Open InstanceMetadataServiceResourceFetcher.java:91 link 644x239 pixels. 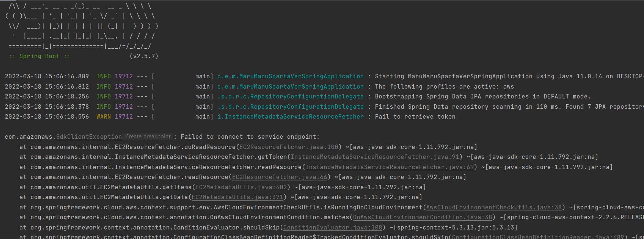pyautogui.click(x=375, y=157)
